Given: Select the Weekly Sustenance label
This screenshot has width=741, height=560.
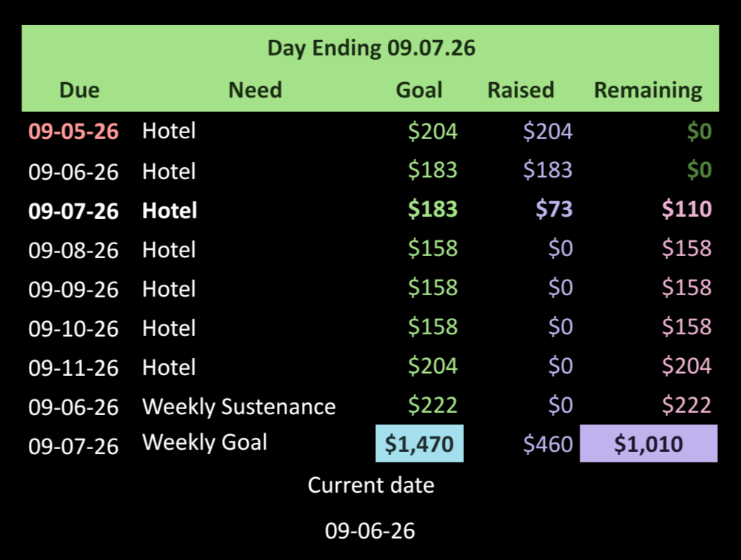Looking at the screenshot, I should coord(239,407).
